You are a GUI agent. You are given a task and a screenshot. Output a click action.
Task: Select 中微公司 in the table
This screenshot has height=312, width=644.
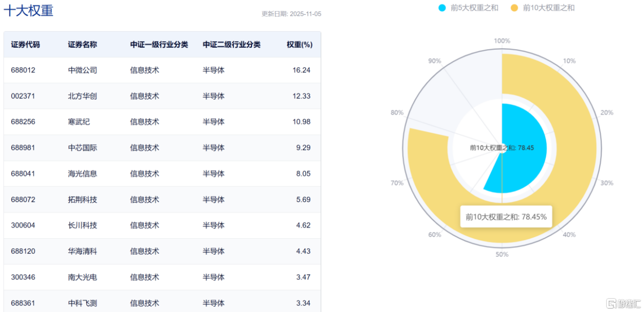[x=82, y=70]
